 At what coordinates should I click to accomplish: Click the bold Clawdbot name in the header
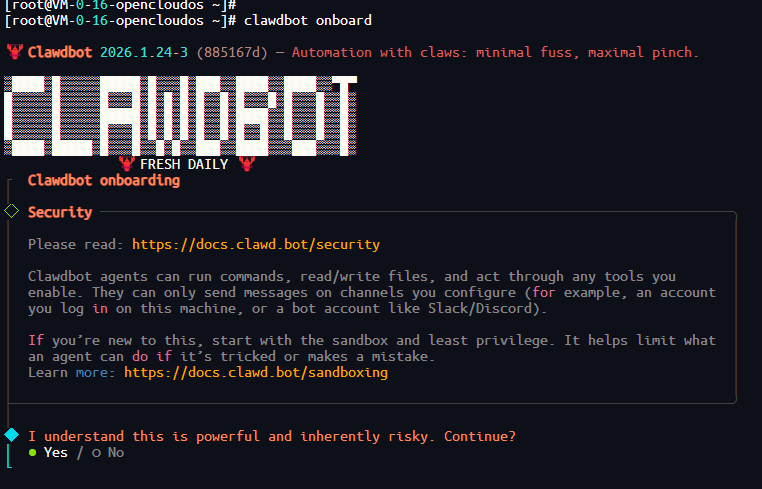(60, 52)
